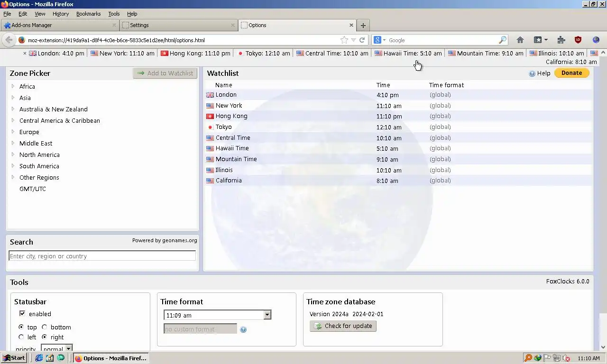Expand Australia & New Zealand zones

pos(13,109)
